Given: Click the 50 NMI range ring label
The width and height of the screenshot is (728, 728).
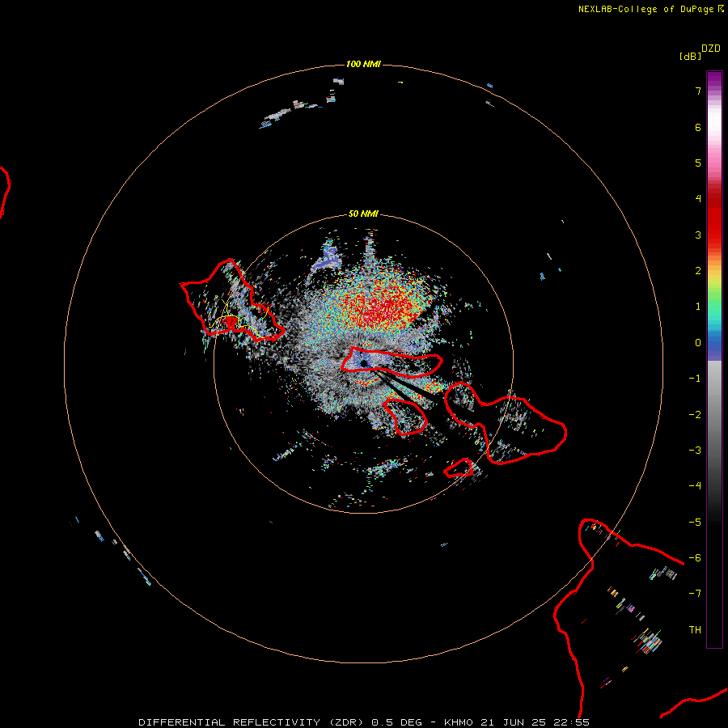Looking at the screenshot, I should coord(363,214).
